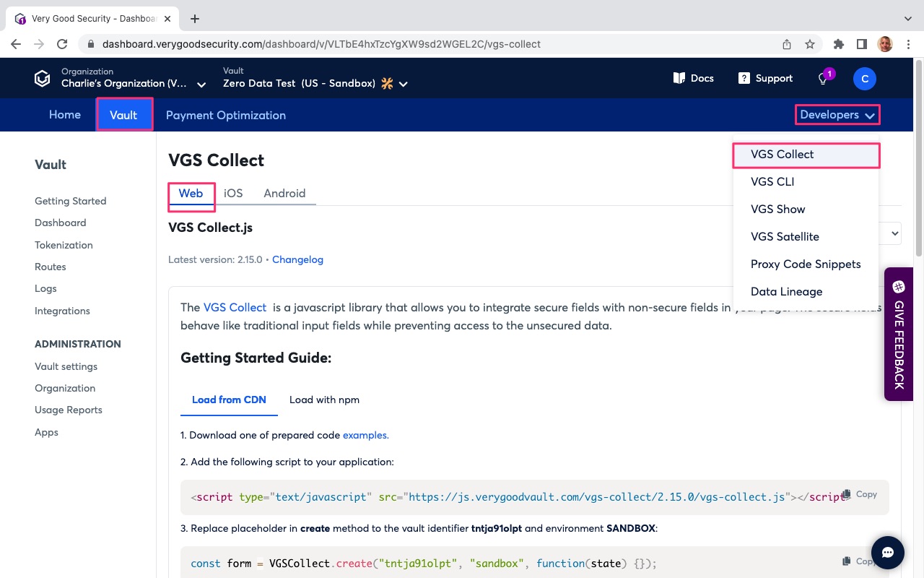Open Integrations in sidebar
This screenshot has width=924, height=578.
62,311
